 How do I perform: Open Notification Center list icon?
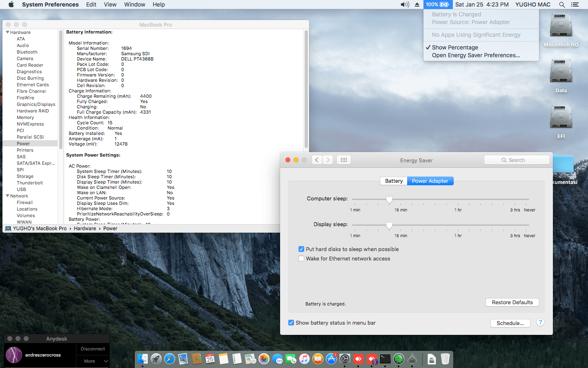575,4
